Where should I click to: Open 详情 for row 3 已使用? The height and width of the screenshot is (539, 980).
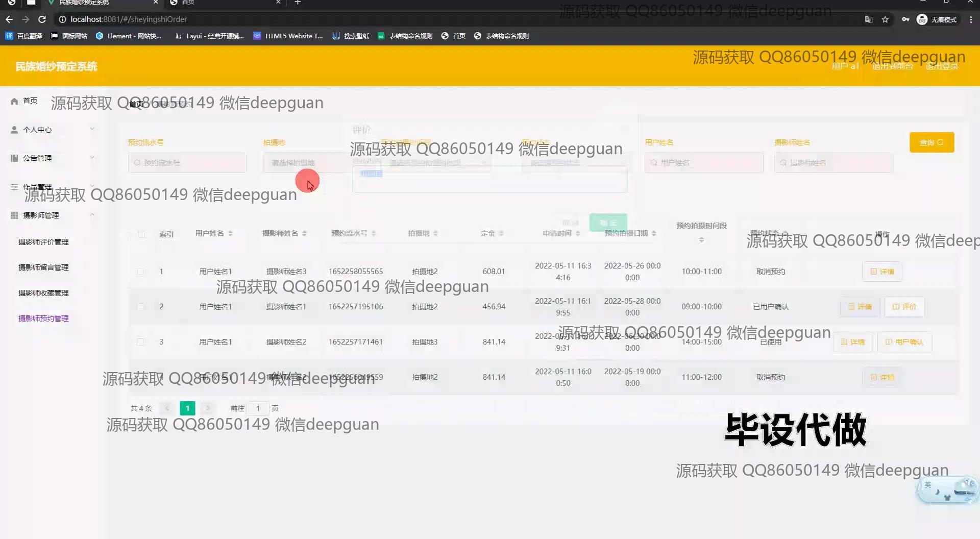[853, 342]
